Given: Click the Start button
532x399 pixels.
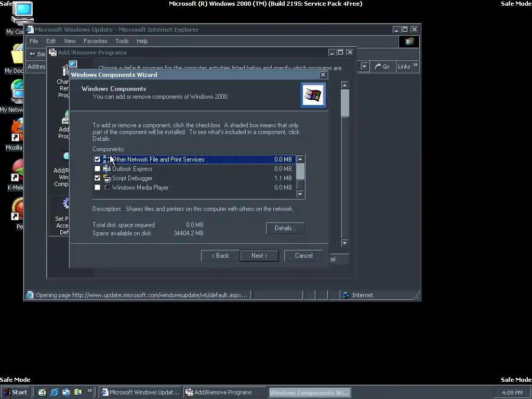Looking at the screenshot, I should tap(15, 393).
